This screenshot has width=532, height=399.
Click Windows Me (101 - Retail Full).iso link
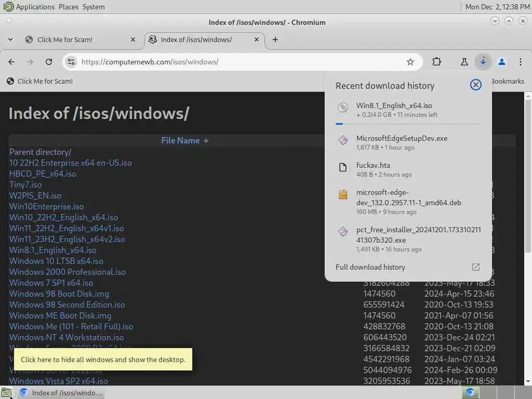[x=71, y=326]
